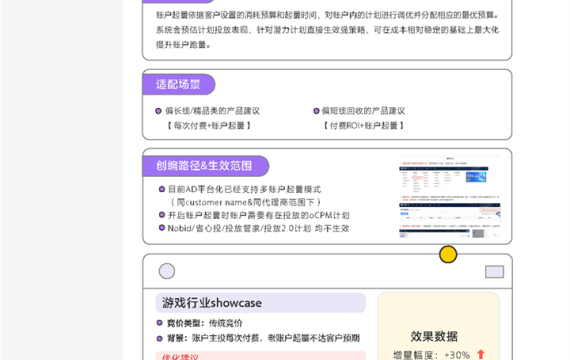The height and width of the screenshot is (360, 570).
Task: Click the bullet before 偏长线/精品类的产品建议
Action: coord(158,111)
